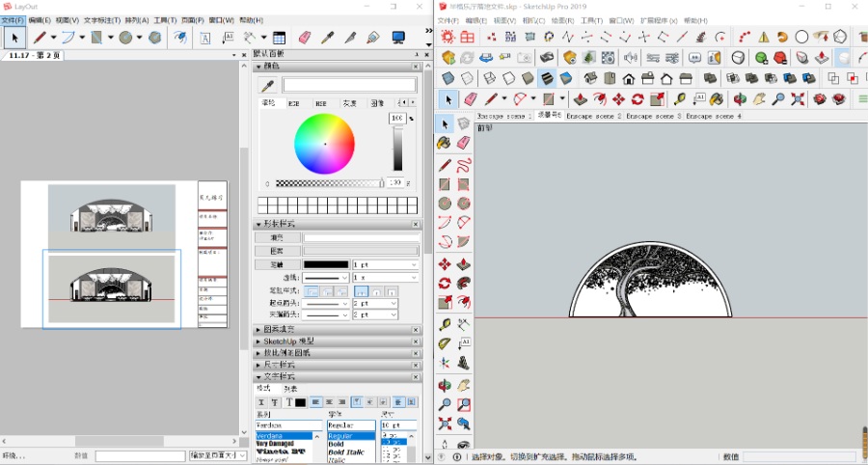The height and width of the screenshot is (465, 868).
Task: Click Zoom Extents in SketchUp top toolbar
Action: point(798,99)
